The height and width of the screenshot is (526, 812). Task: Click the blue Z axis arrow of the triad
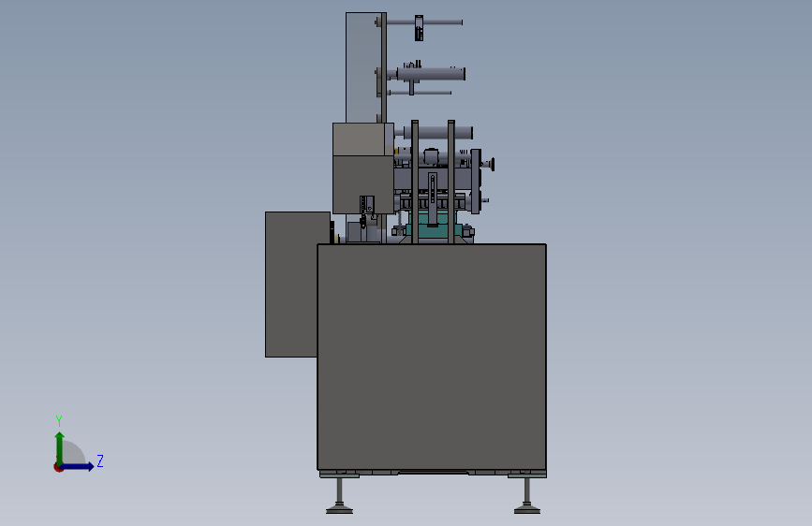pyautogui.click(x=78, y=466)
